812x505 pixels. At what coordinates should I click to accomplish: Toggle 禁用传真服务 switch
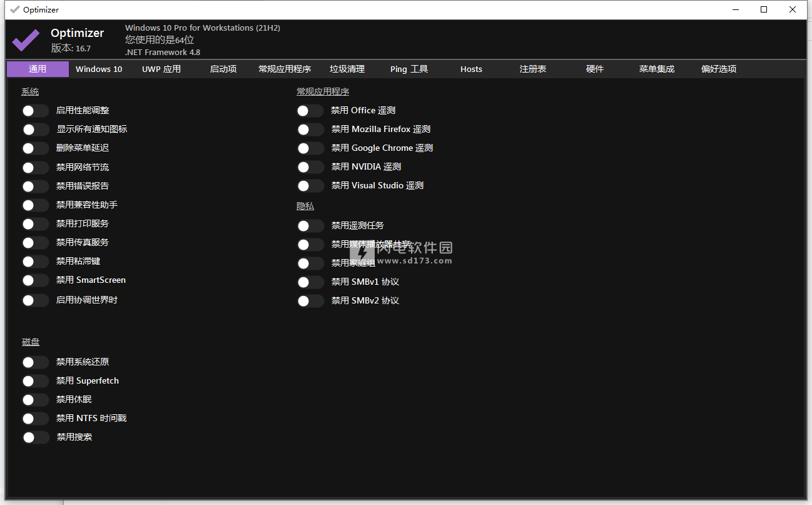[35, 243]
